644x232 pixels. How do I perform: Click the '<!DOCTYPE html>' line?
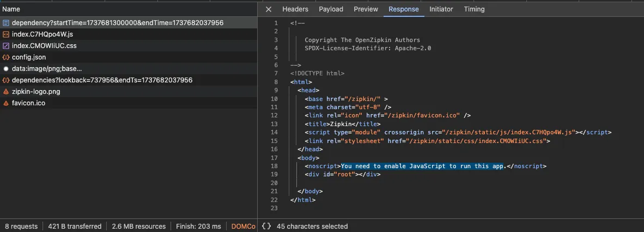(317, 74)
